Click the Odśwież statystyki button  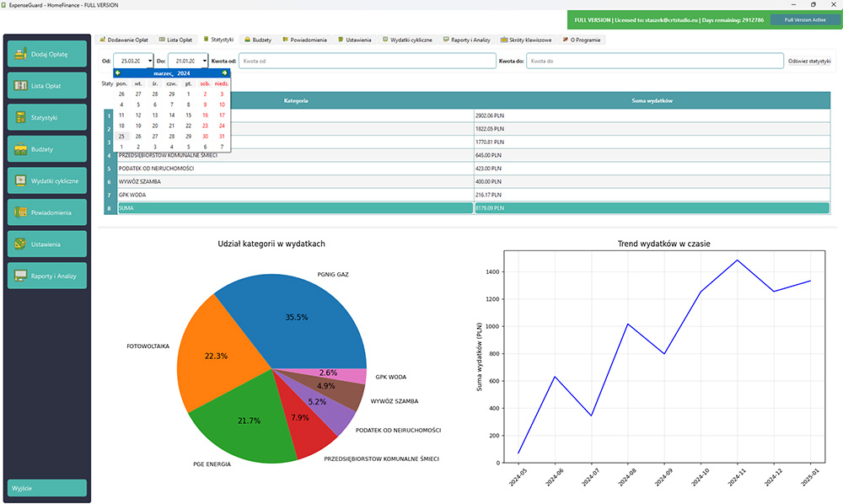coord(808,60)
